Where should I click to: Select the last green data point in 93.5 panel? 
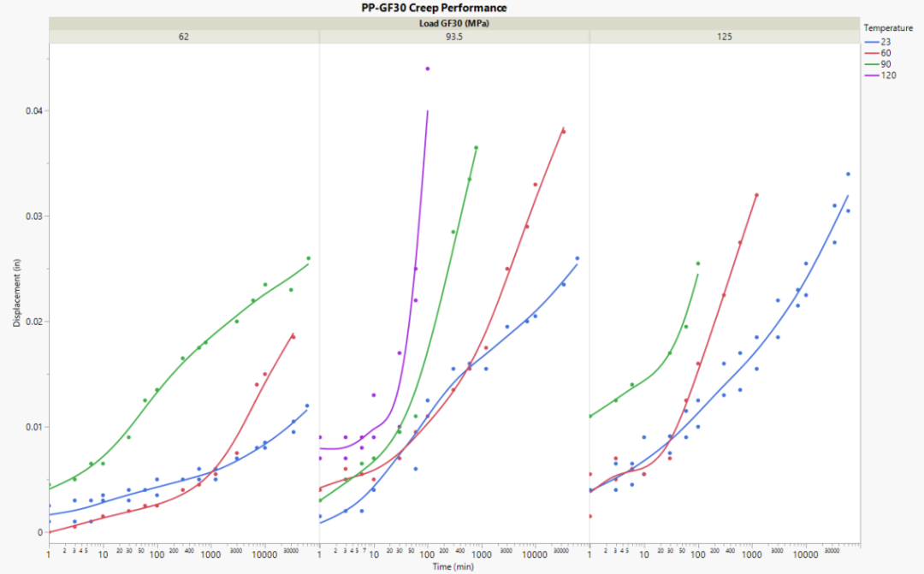click(x=477, y=148)
